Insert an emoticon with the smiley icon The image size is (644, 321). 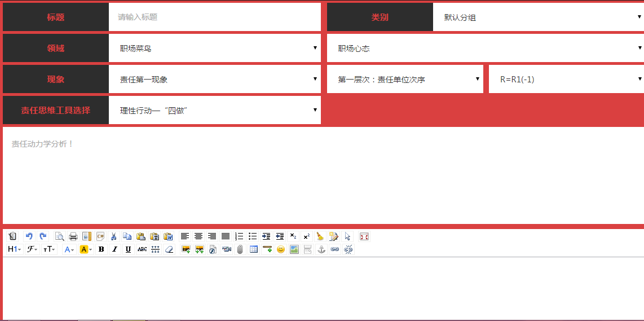pos(281,249)
